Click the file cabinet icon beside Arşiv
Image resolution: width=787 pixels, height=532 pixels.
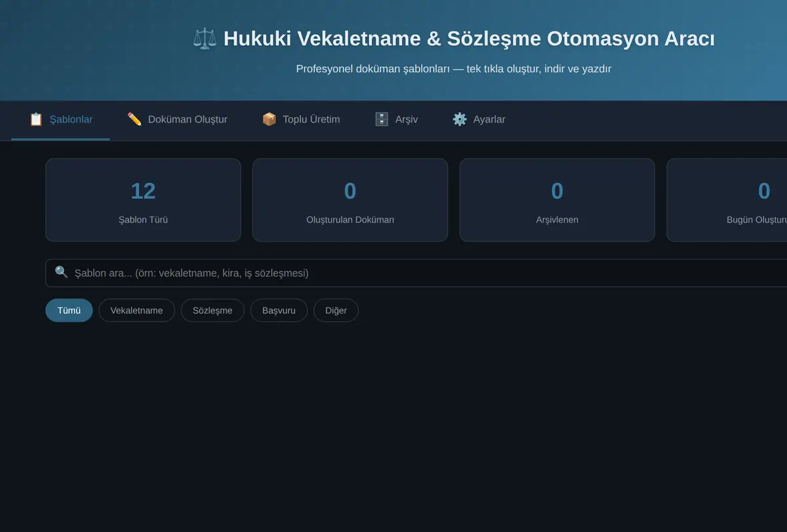(x=382, y=119)
